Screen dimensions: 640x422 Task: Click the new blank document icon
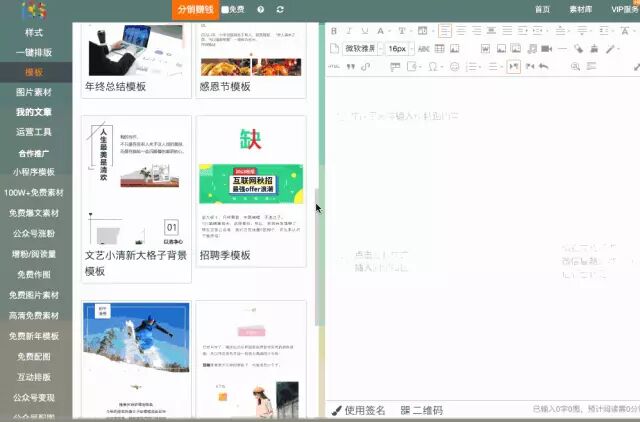(334, 49)
